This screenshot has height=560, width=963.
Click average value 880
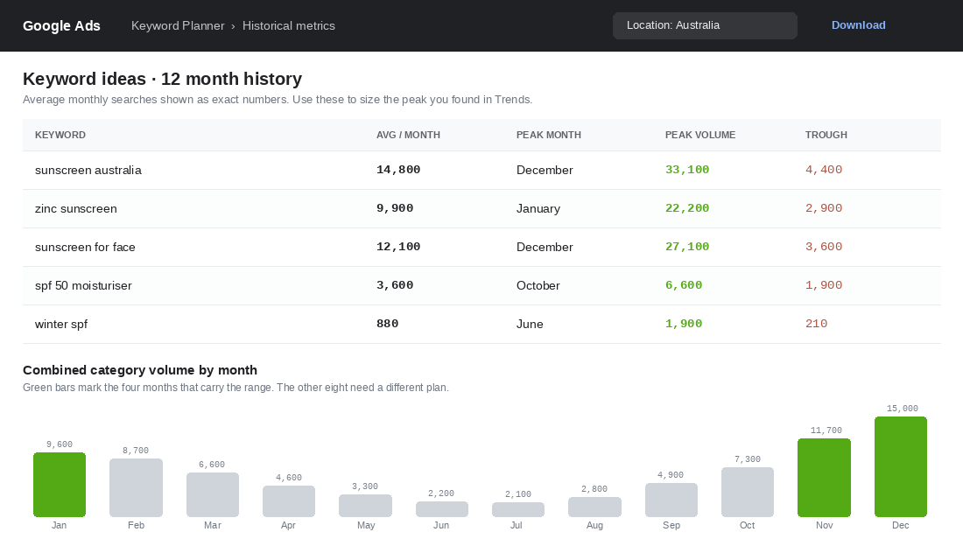(x=387, y=324)
